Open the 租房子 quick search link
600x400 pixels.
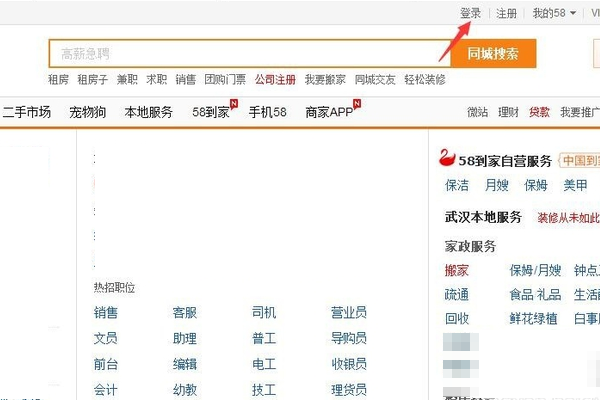(x=93, y=80)
